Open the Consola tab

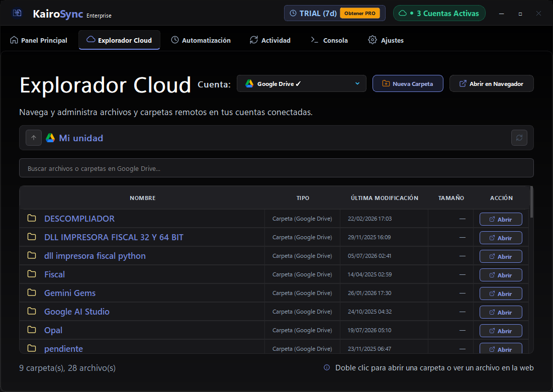[329, 40]
